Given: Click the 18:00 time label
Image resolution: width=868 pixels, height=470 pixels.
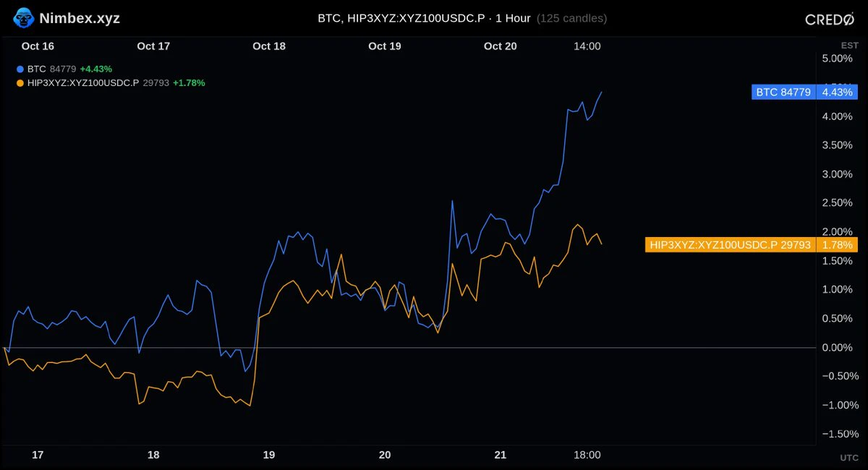Looking at the screenshot, I should pos(587,455).
